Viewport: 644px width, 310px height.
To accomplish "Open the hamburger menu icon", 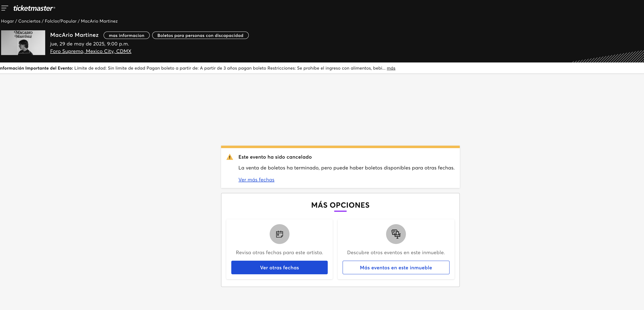I will [x=4, y=8].
